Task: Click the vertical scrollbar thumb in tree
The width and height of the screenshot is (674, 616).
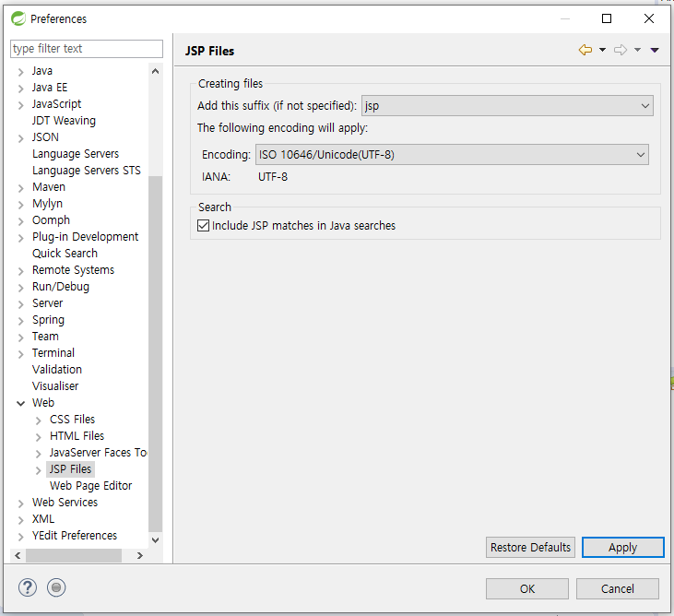Action: pos(156,354)
